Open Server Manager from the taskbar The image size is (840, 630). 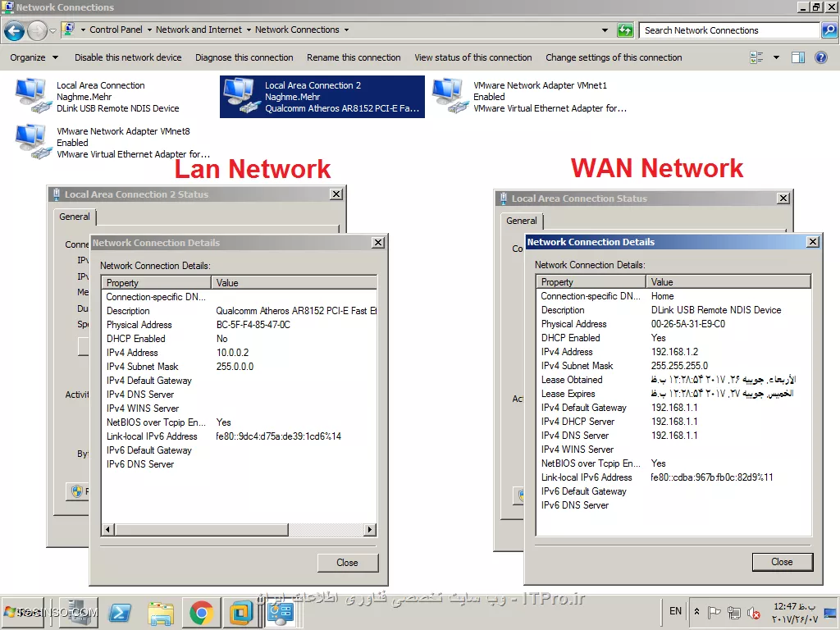point(78,613)
